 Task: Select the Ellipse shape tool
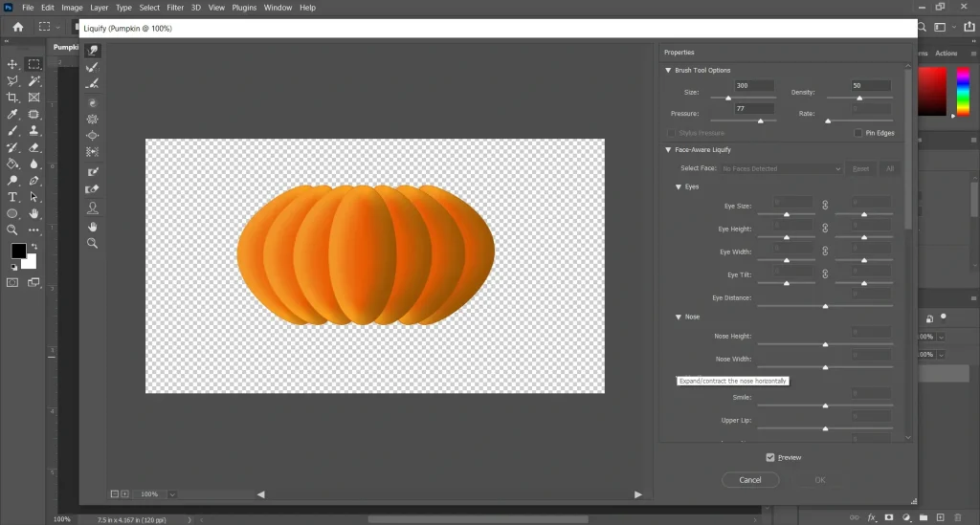11,213
